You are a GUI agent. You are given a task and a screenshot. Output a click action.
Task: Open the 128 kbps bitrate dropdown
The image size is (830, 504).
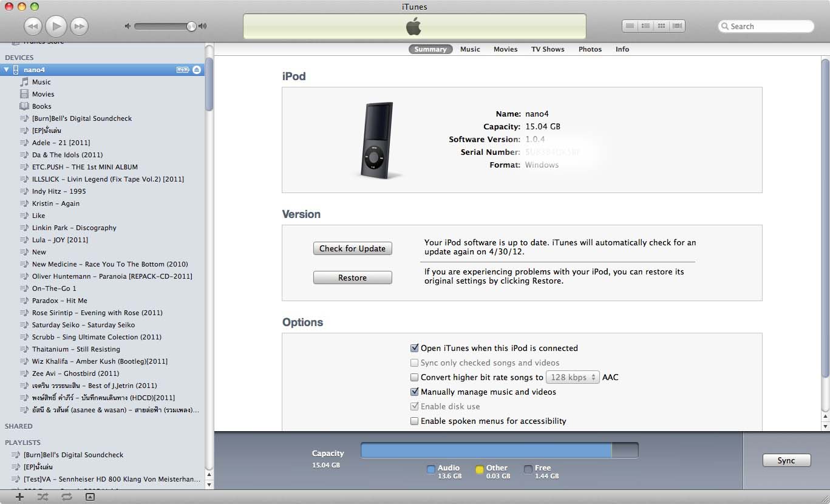pyautogui.click(x=573, y=377)
